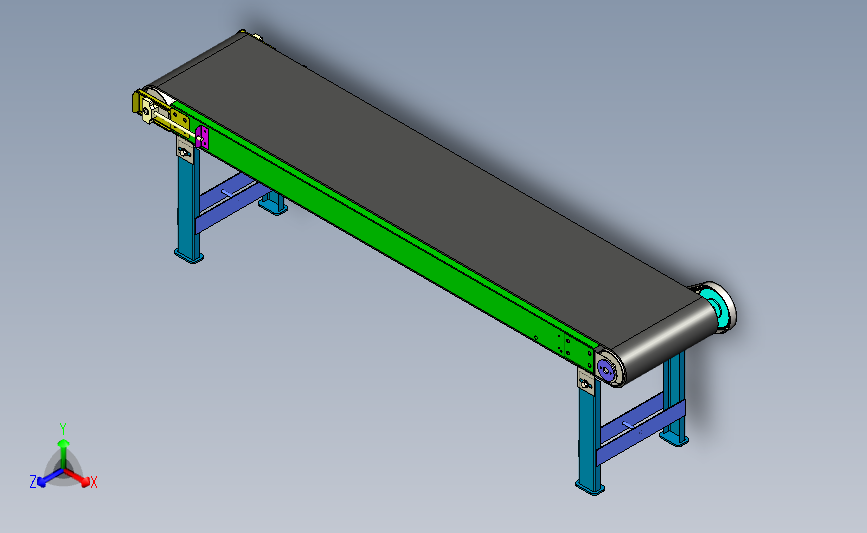Screen dimensions: 867x533
Task: Click the "Y" axis label
Action: point(63,429)
